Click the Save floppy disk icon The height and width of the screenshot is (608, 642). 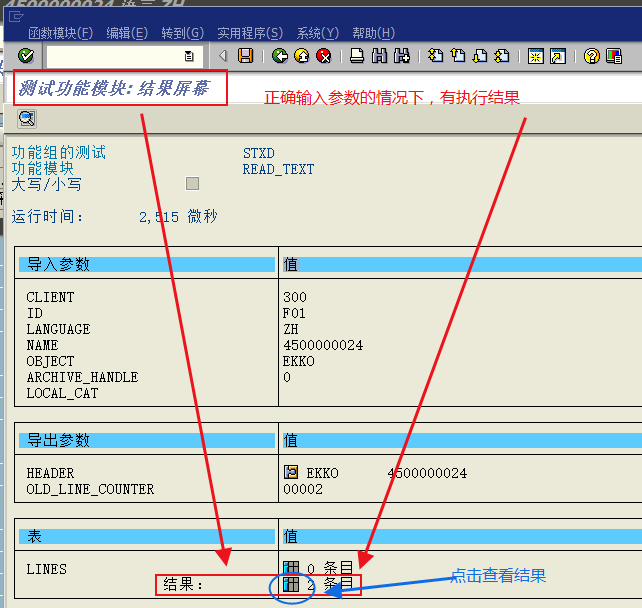tap(245, 56)
